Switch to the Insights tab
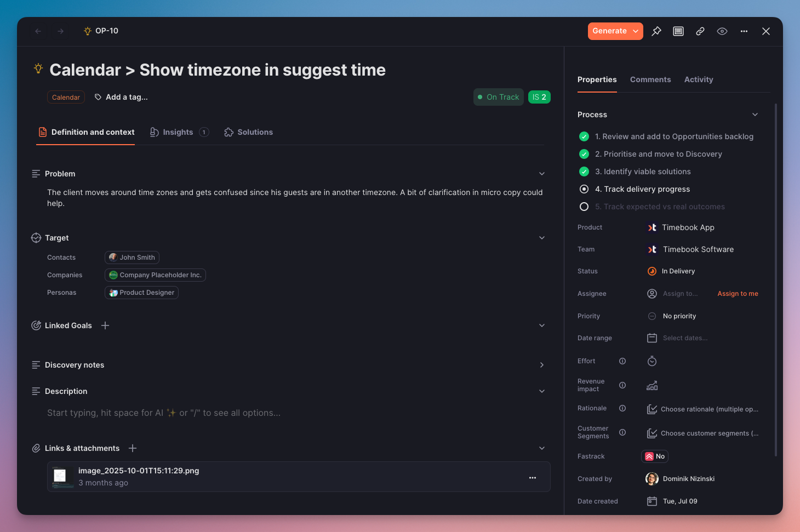This screenshot has width=800, height=532. pos(178,132)
